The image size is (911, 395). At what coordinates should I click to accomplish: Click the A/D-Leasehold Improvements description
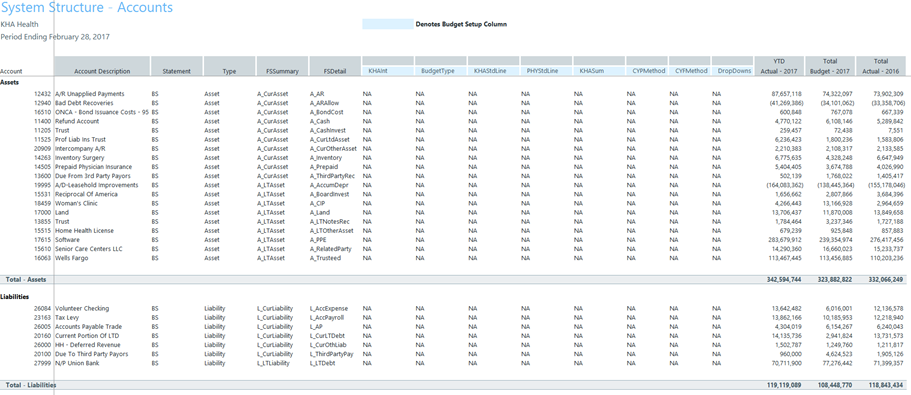click(x=96, y=185)
